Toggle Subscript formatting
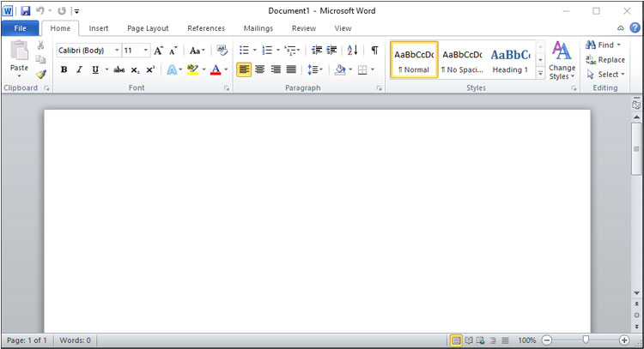This screenshot has width=644, height=349. 135,69
